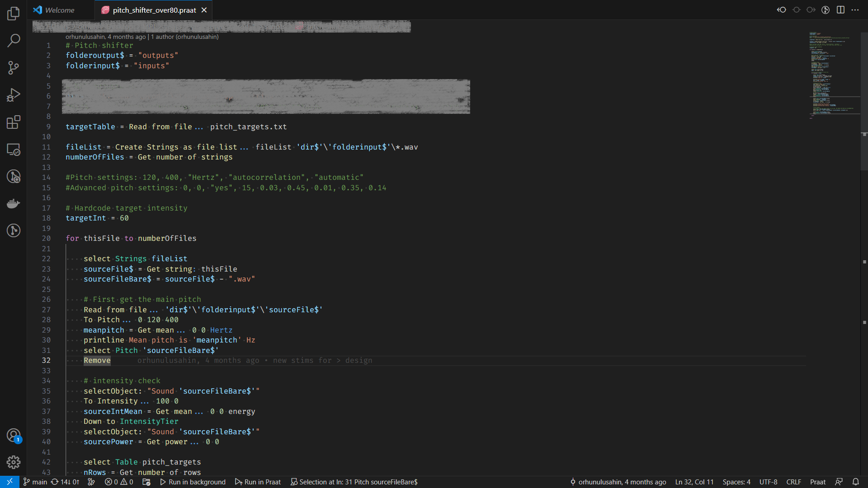Image resolution: width=868 pixels, height=488 pixels.
Task: Open the Docker view
Action: [14, 203]
